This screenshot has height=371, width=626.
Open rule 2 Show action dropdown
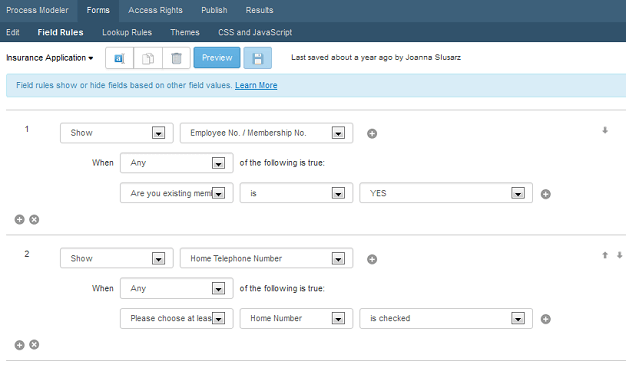click(117, 258)
